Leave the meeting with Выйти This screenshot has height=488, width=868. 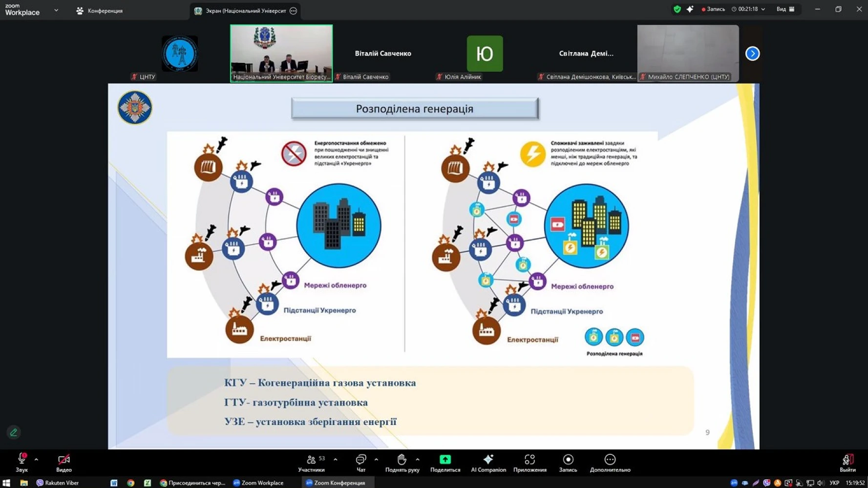[847, 463]
